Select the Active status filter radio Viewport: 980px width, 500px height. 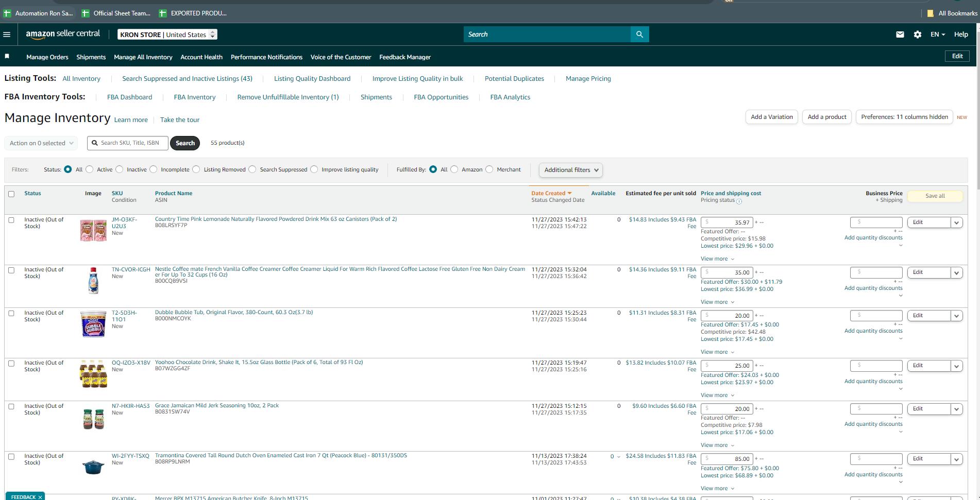click(90, 169)
